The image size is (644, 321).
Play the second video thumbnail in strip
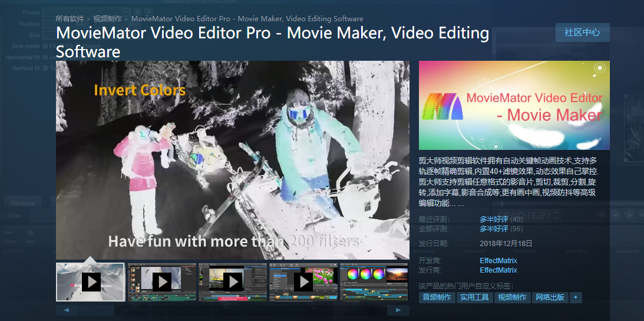tap(161, 282)
